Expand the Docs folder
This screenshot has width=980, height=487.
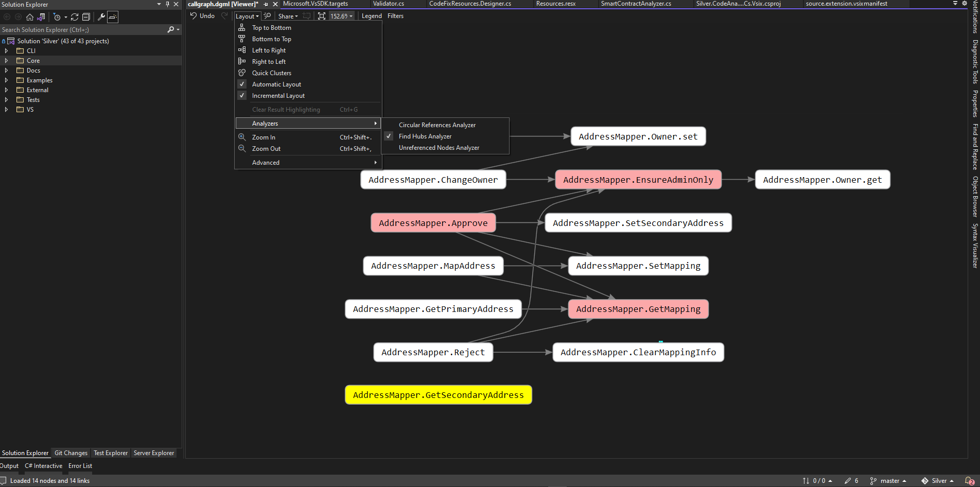tap(6, 71)
